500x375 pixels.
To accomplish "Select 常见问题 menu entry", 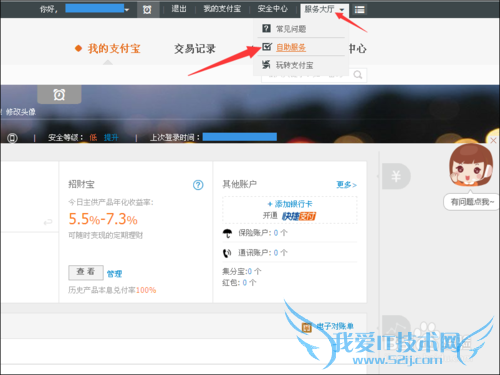I will 291,29.
